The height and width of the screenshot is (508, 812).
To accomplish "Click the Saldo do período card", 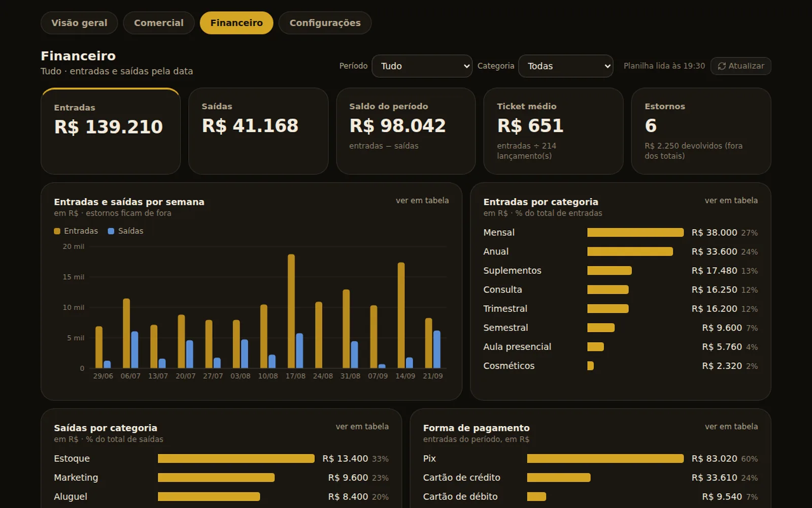I will pos(406,131).
